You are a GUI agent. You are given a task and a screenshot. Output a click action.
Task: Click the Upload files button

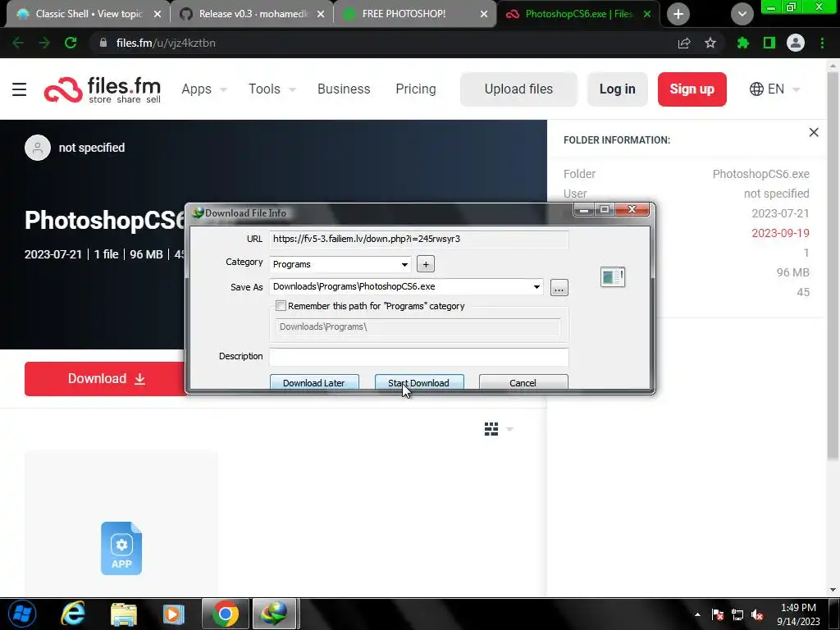(518, 89)
